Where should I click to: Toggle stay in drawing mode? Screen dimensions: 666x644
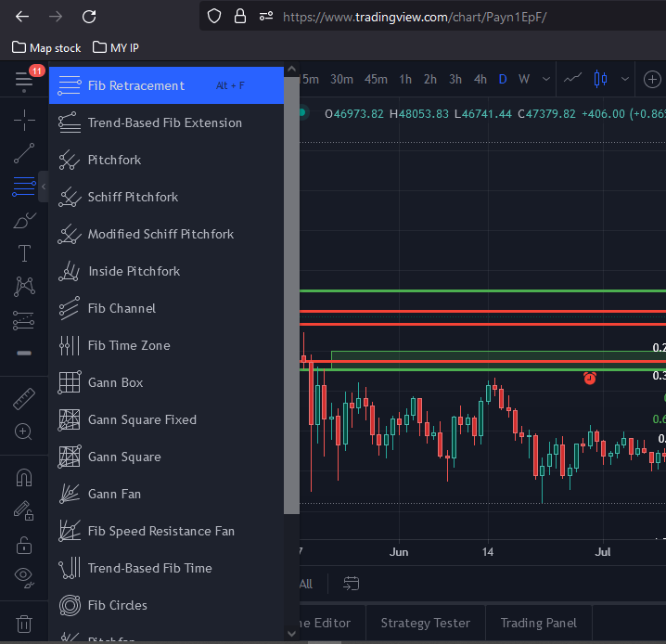[24, 511]
